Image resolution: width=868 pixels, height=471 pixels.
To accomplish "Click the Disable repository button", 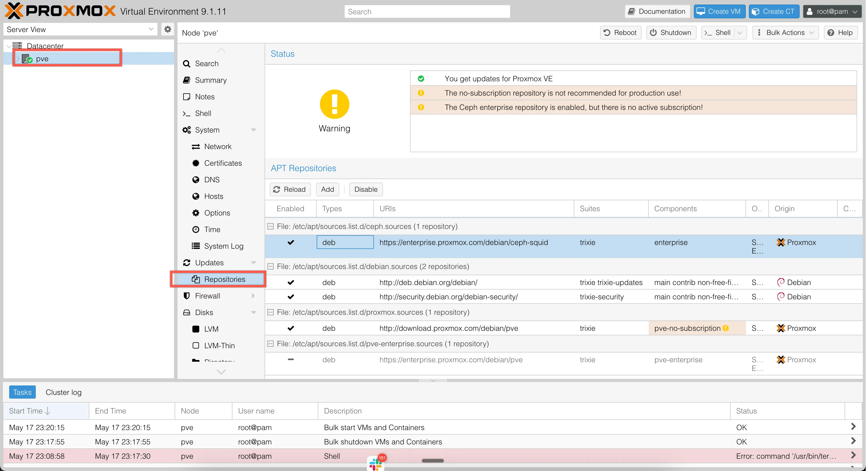I will click(366, 189).
